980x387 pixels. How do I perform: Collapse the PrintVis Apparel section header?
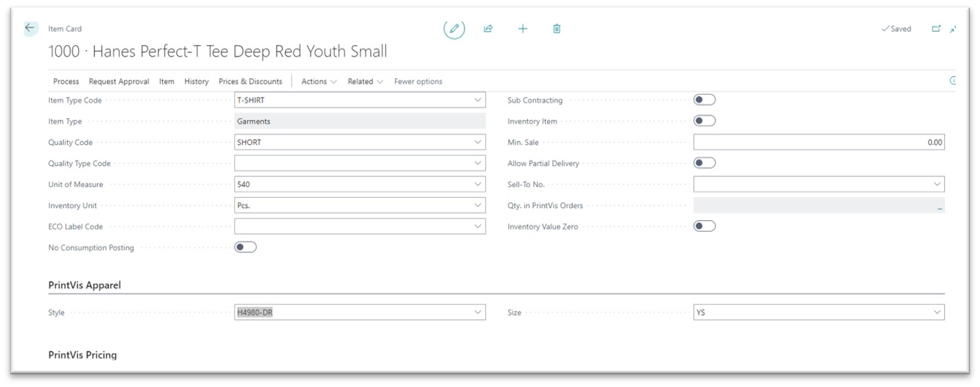(x=85, y=285)
